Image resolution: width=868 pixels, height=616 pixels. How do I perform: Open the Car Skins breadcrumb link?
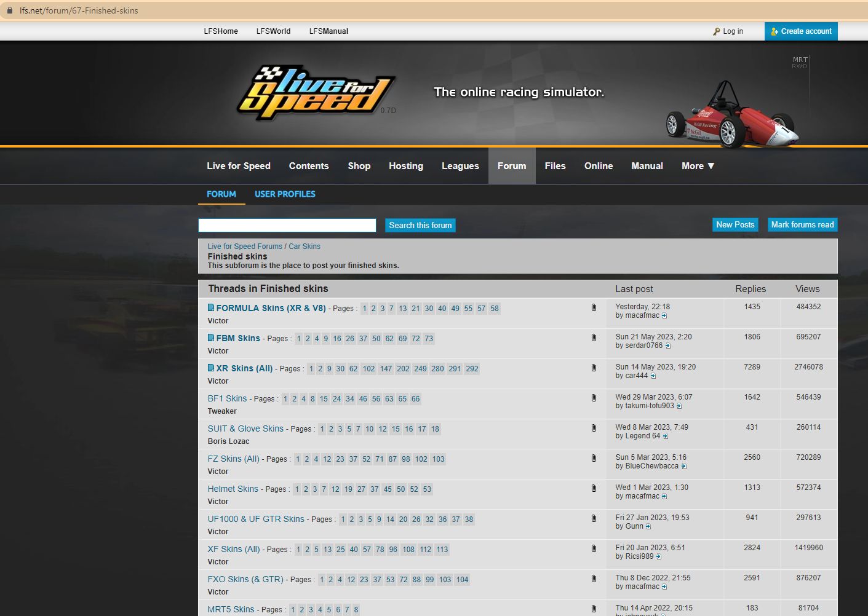(x=305, y=247)
